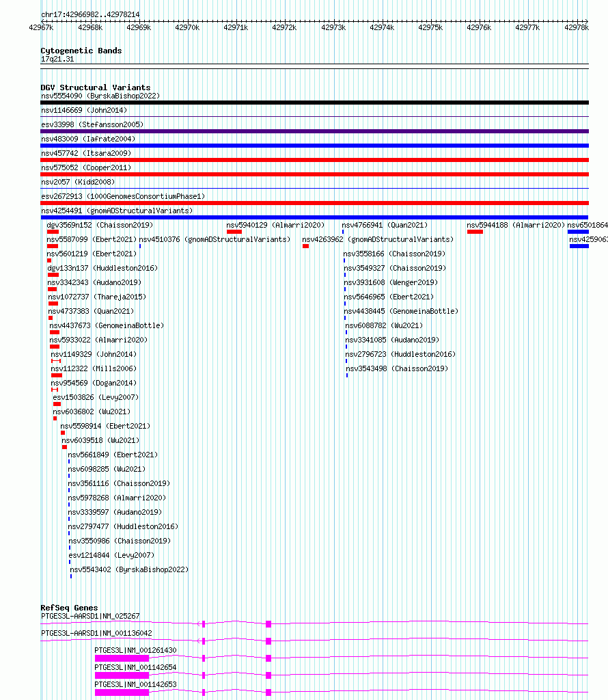Select variant nsv3561116 (Chaisson2019)
The image size is (608, 700).
tap(119, 483)
